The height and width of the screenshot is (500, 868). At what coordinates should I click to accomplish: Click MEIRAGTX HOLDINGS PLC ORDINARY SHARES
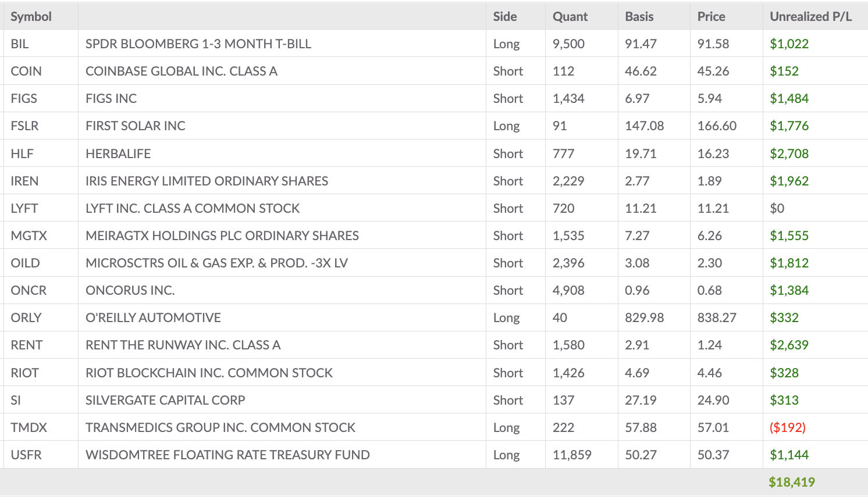222,235
